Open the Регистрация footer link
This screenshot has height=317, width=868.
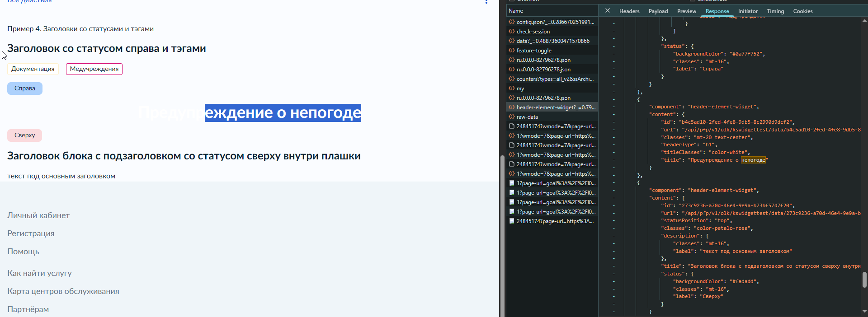coord(31,233)
